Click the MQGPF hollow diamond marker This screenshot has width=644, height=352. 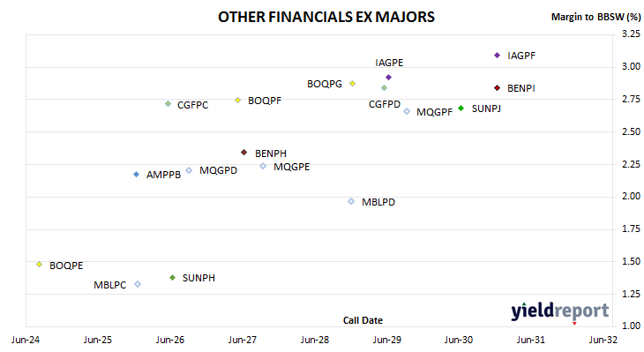coord(407,111)
